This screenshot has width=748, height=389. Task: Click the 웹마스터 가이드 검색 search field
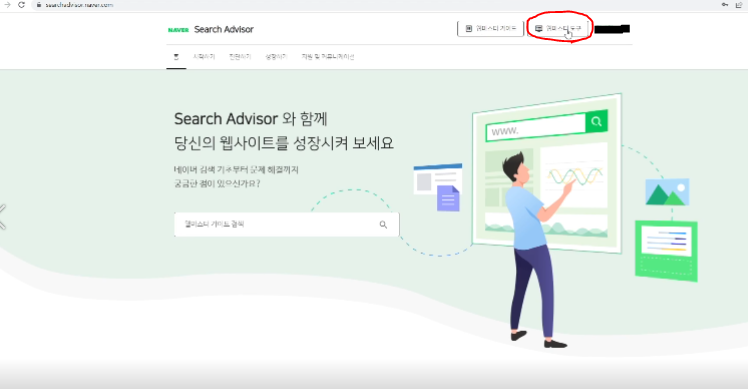click(286, 224)
